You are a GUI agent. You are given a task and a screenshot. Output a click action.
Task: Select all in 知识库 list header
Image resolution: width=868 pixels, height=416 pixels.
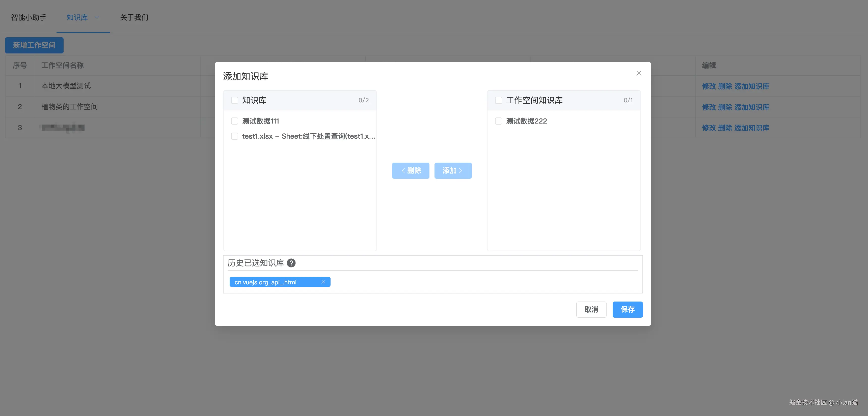(x=234, y=100)
